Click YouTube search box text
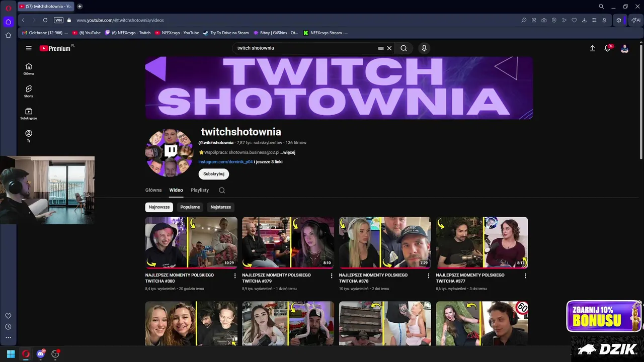The height and width of the screenshot is (362, 644). point(256,48)
